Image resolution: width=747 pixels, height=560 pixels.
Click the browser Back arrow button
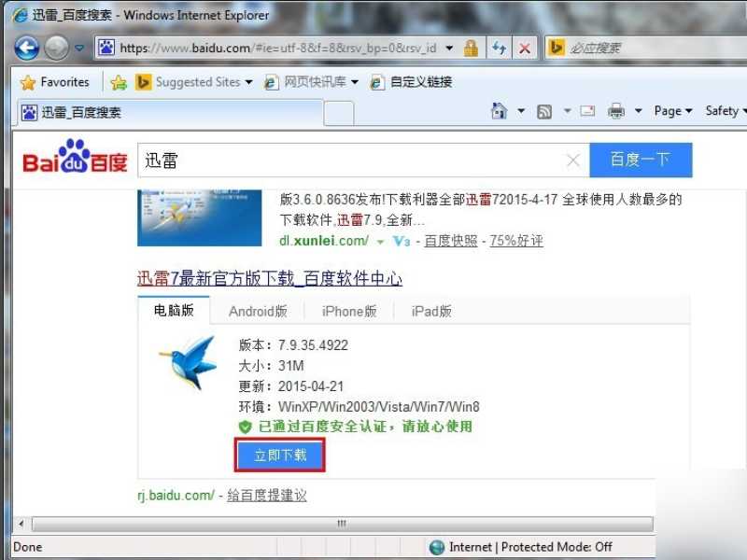click(26, 48)
